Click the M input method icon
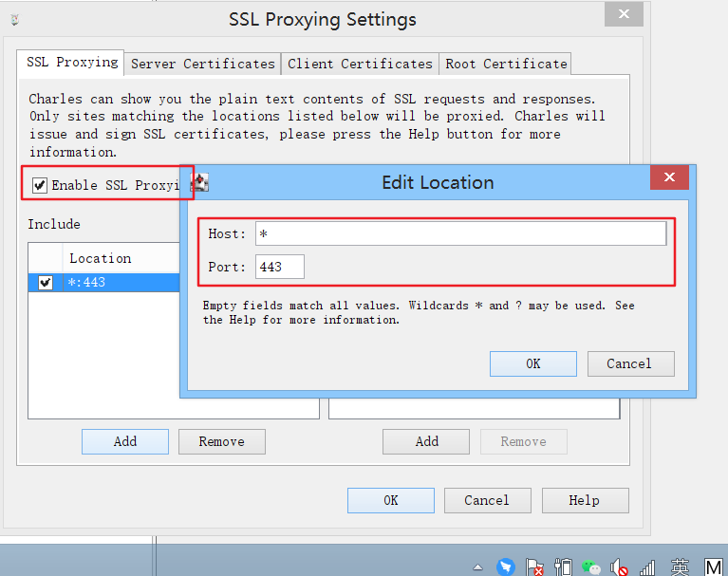The height and width of the screenshot is (576, 728). click(x=713, y=567)
